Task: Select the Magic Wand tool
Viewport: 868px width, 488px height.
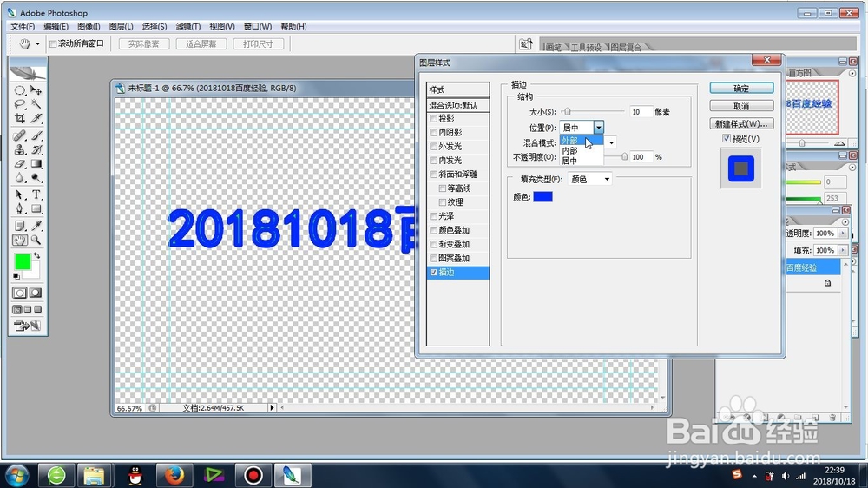Action: [x=36, y=104]
